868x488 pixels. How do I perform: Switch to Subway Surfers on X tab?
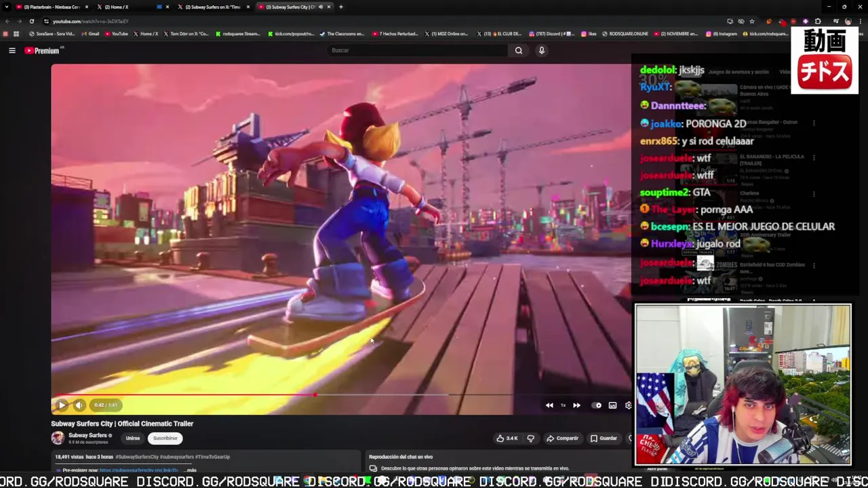point(214,7)
